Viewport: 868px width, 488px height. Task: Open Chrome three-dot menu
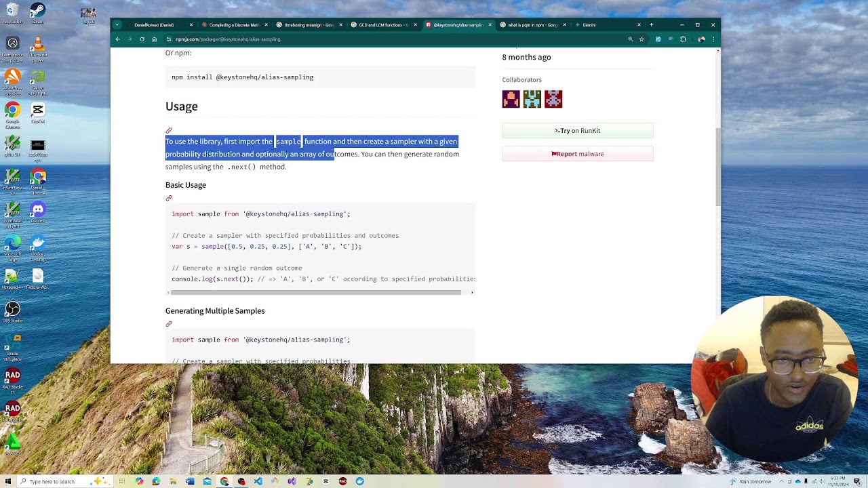coord(713,39)
